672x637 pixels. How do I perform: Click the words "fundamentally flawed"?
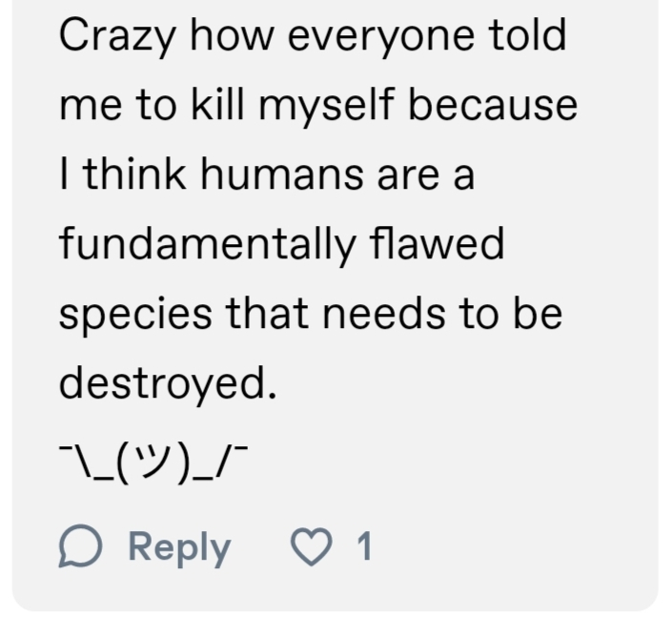pos(280,245)
